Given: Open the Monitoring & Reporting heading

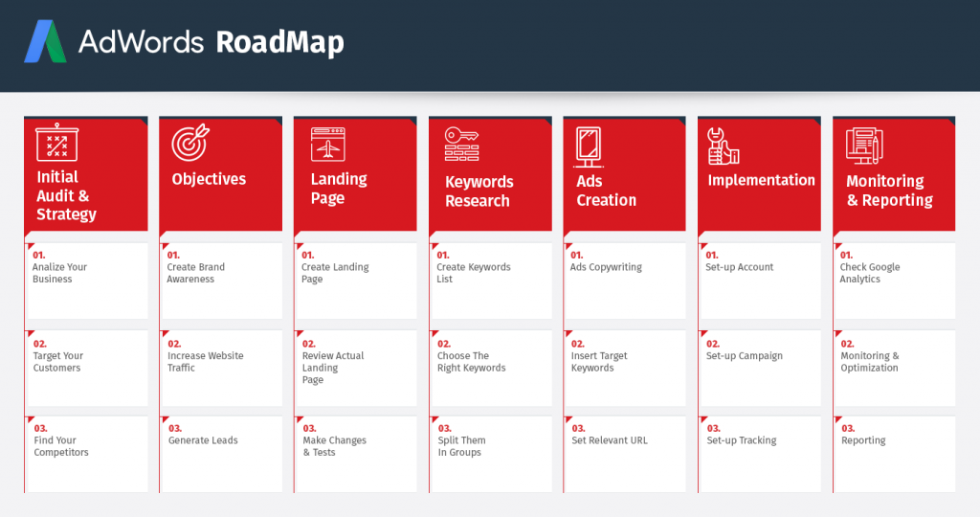Looking at the screenshot, I should coord(889,191).
